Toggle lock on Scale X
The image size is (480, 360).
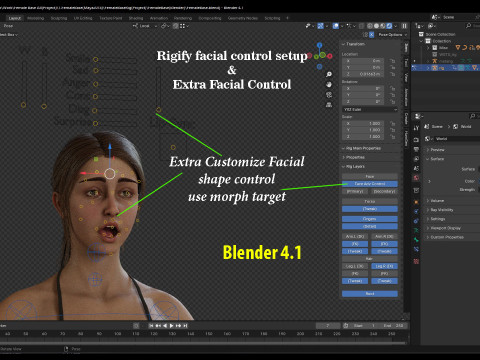[x=392, y=124]
